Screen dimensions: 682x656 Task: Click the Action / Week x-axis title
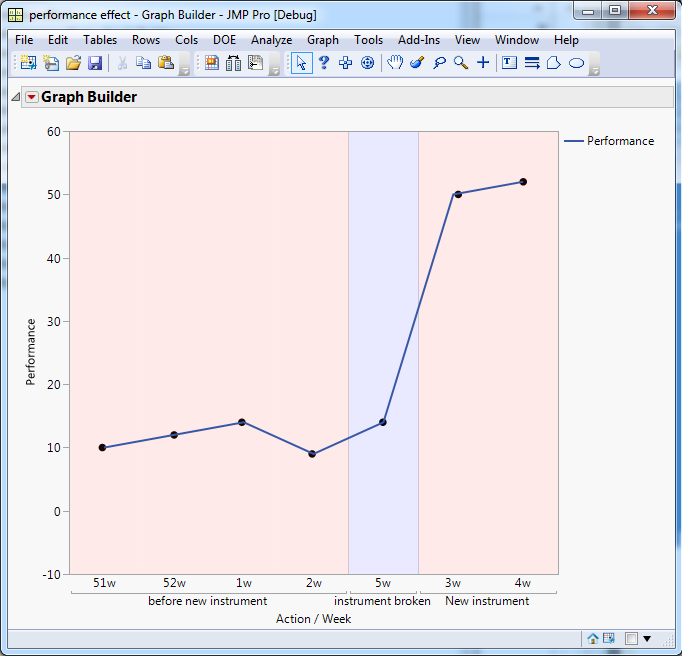pyautogui.click(x=314, y=619)
